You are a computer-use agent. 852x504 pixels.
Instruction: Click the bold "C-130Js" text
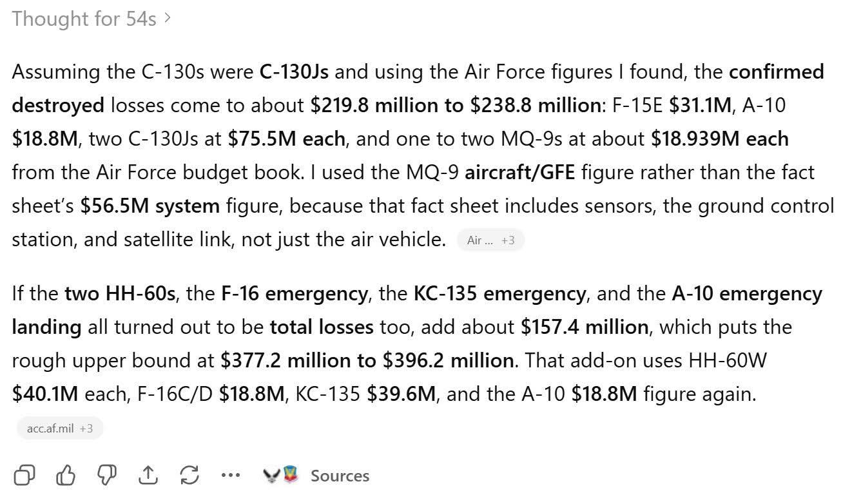(x=294, y=72)
